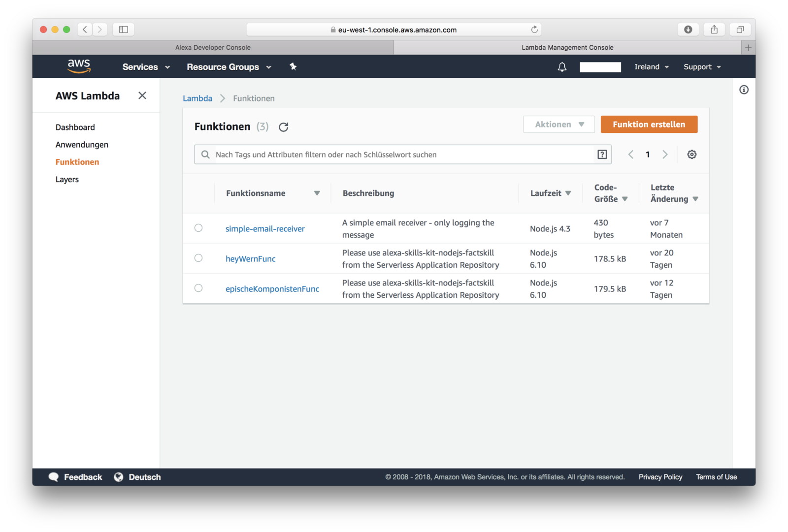This screenshot has width=788, height=532.
Task: Toggle Safari sidebar
Action: tap(124, 30)
